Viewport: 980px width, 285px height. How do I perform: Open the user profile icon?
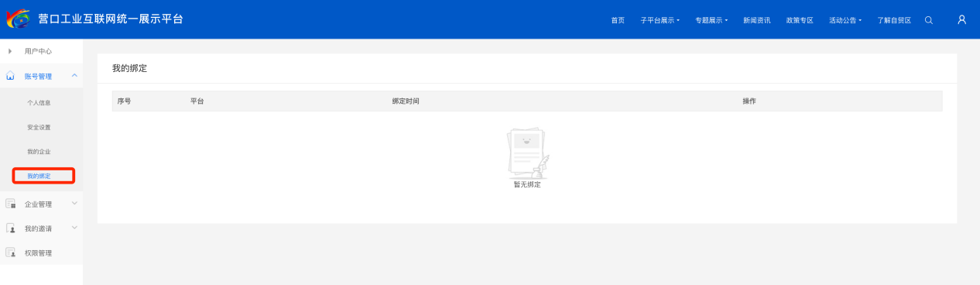961,20
